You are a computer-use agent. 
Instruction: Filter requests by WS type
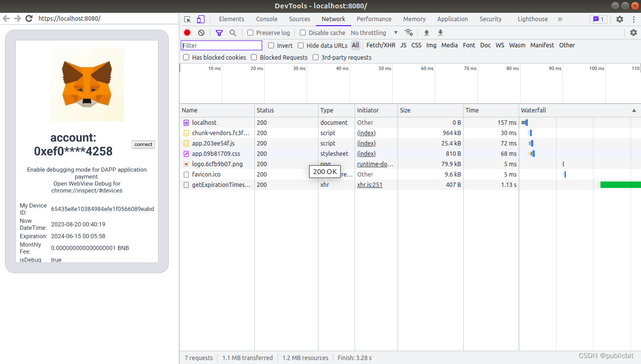500,45
